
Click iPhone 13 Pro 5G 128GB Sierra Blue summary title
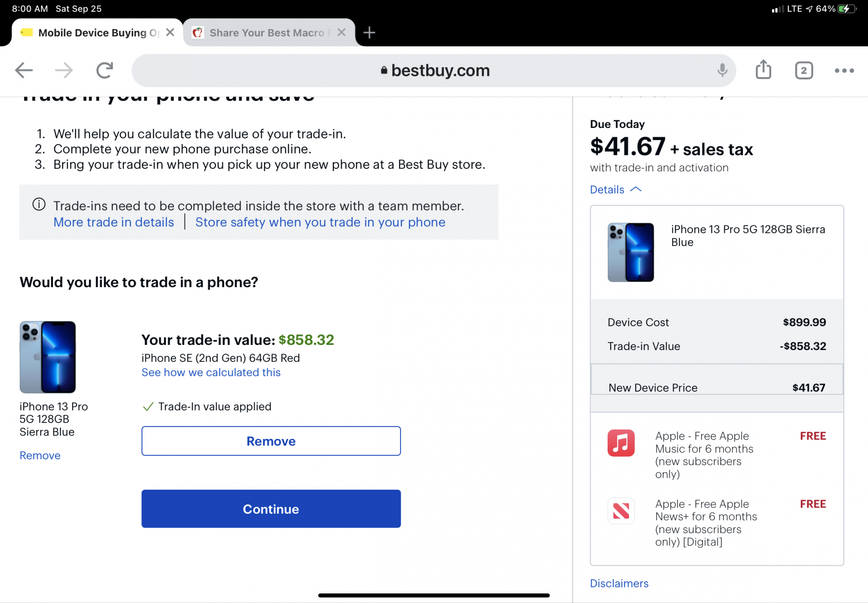click(748, 236)
